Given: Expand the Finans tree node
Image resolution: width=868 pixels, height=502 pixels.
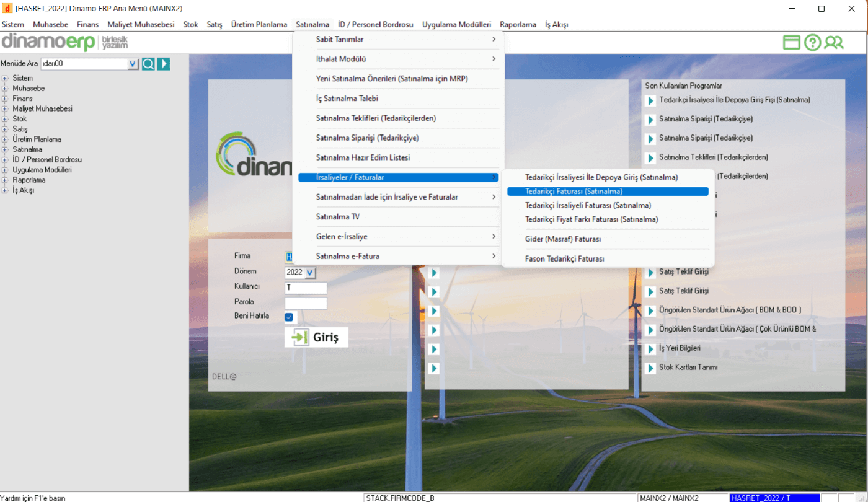Looking at the screenshot, I should tap(5, 99).
